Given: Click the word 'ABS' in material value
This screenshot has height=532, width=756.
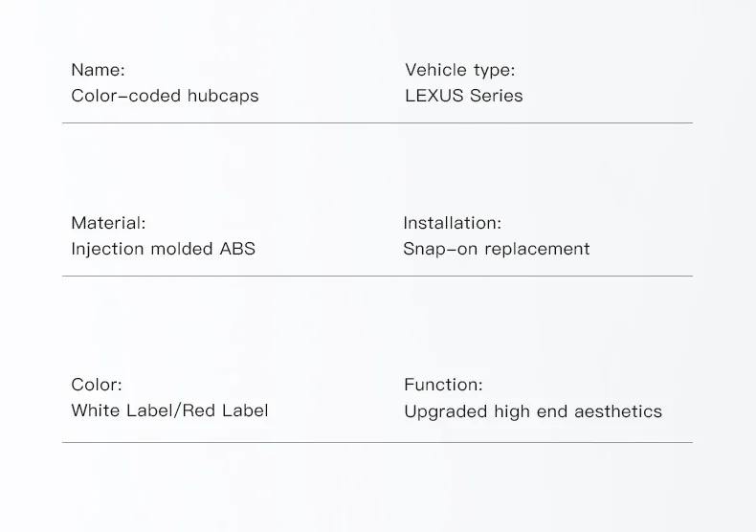Looking at the screenshot, I should 237,249.
